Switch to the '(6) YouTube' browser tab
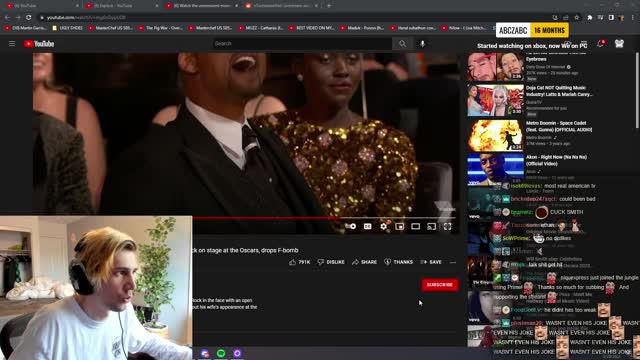Screen dimensions: 640x360 (41, 6)
